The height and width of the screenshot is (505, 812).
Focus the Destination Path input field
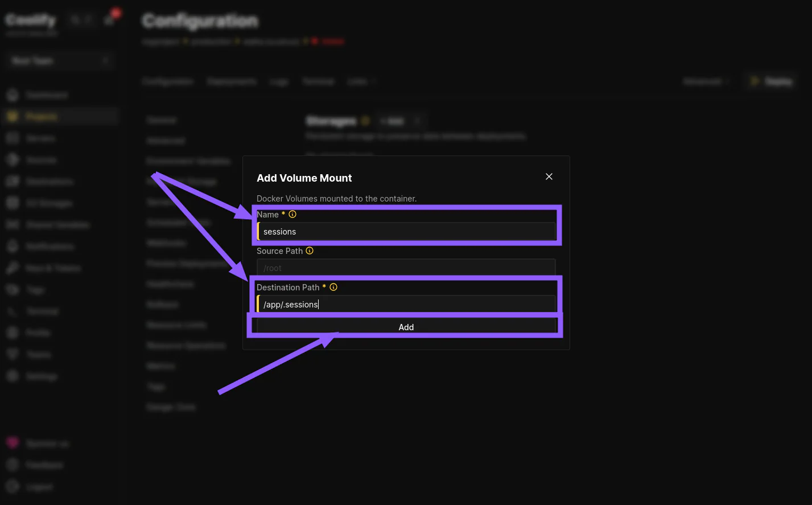tap(406, 305)
